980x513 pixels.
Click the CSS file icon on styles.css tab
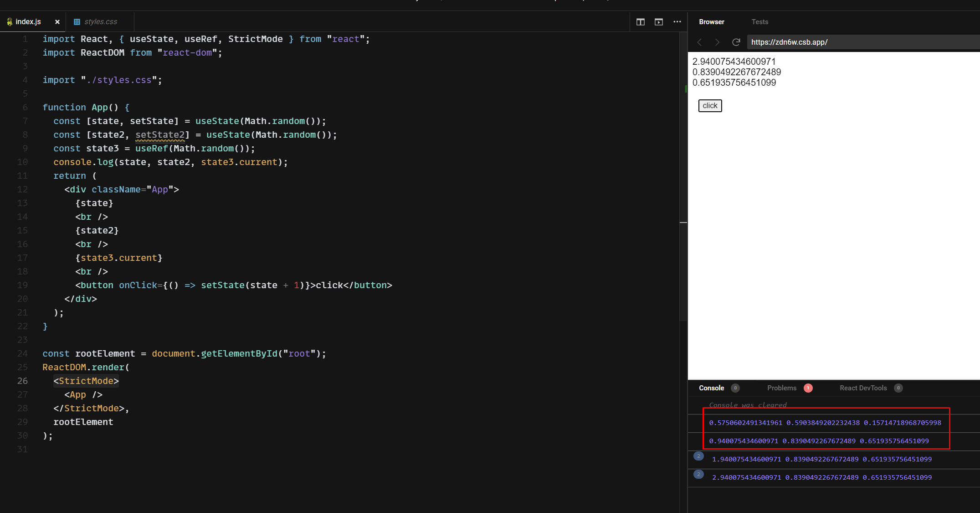click(77, 21)
